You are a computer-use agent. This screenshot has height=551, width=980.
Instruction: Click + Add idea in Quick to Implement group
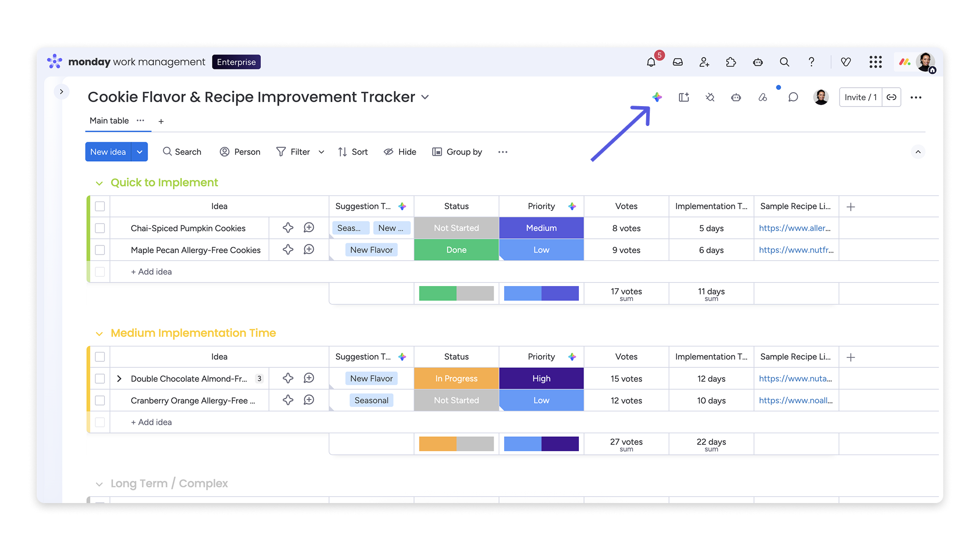151,271
